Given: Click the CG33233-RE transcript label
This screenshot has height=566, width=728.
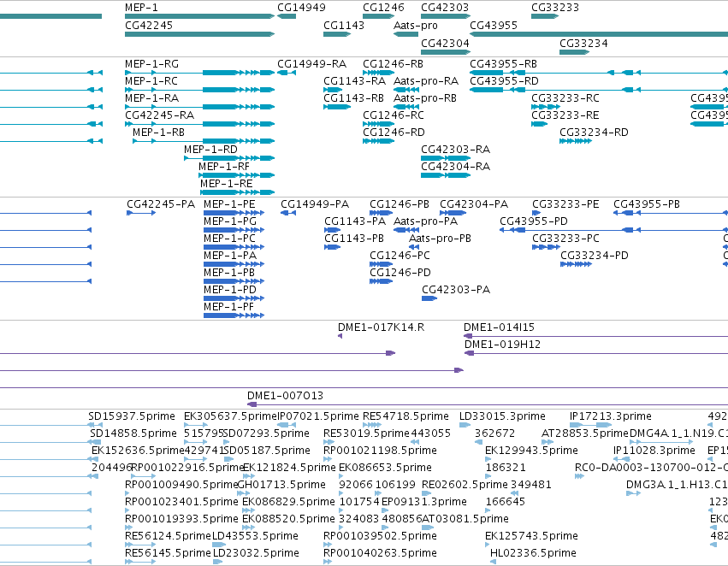Looking at the screenshot, I should (x=565, y=115).
